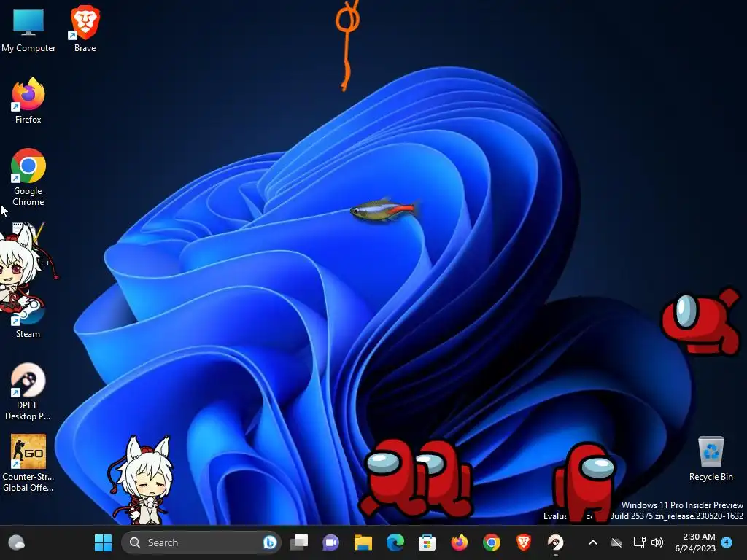Open the weather widget on the taskbar
Image resolution: width=747 pixels, height=560 pixels.
[17, 542]
